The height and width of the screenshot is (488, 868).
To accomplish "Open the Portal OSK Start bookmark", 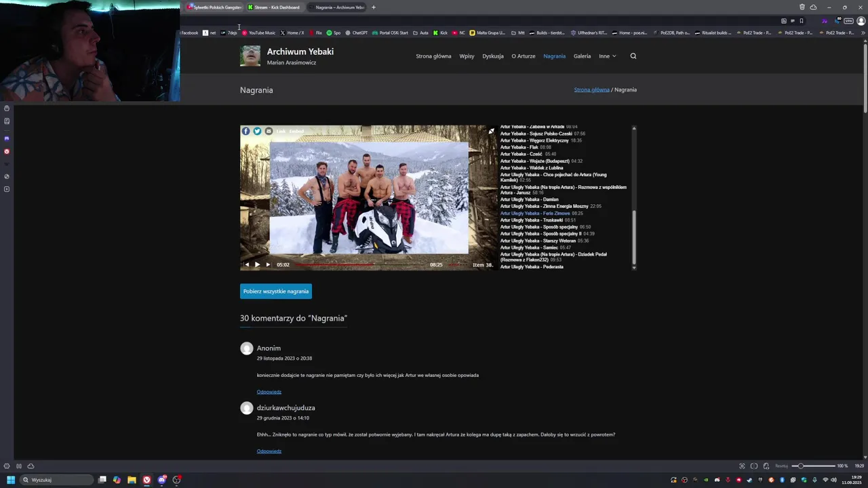I will pos(390,33).
